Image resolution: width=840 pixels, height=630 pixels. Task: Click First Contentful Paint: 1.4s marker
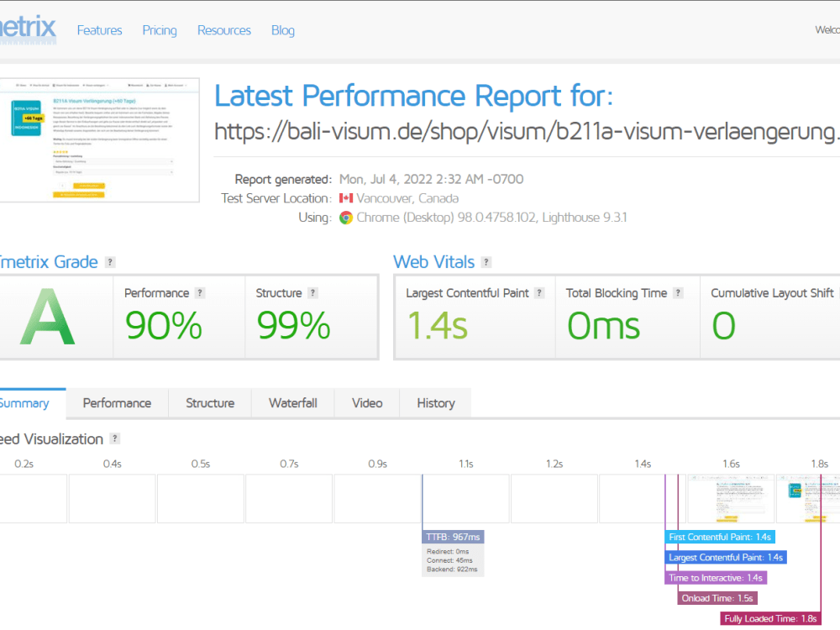(x=720, y=537)
